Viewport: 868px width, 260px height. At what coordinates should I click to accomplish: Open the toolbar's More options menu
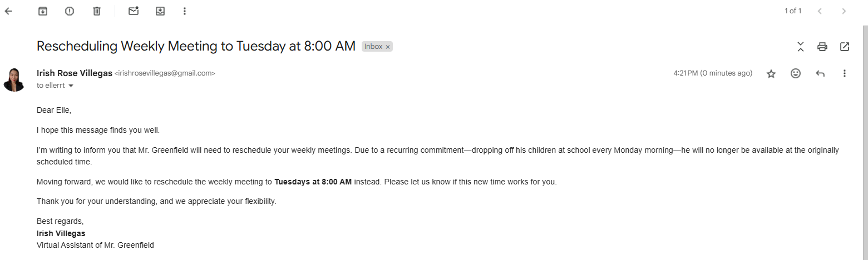point(185,11)
